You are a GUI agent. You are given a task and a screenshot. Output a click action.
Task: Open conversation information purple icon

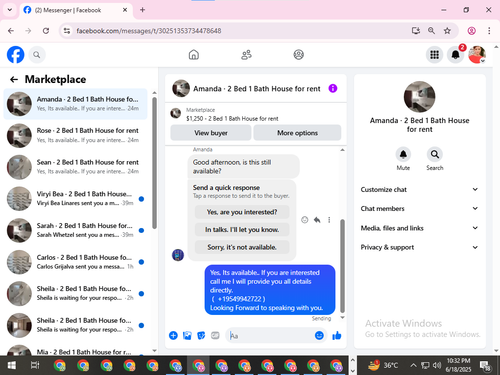tap(333, 88)
